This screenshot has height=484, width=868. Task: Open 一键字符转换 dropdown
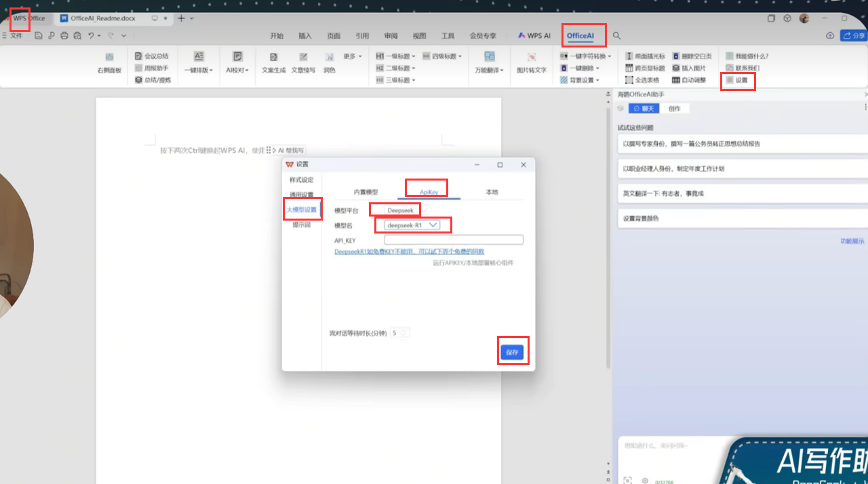586,56
